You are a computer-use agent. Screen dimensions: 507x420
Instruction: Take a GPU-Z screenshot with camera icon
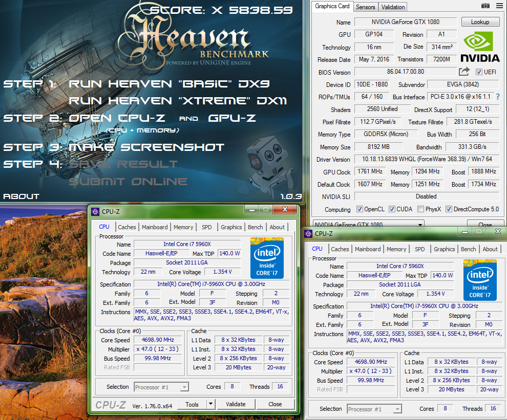click(x=485, y=6)
